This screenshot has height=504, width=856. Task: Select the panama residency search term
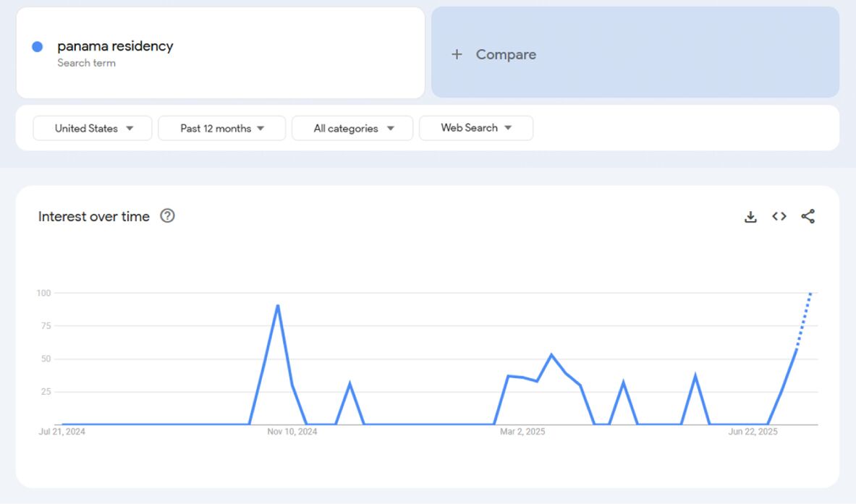(x=114, y=46)
